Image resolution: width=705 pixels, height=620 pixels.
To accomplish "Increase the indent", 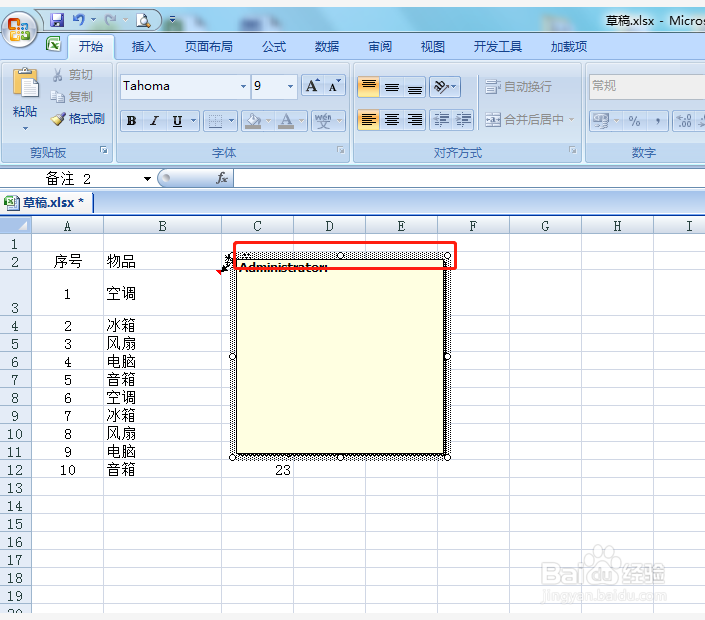I will [x=463, y=120].
